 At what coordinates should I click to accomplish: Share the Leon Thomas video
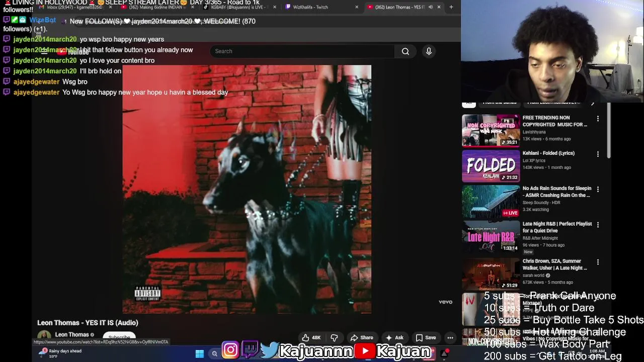[x=361, y=338]
